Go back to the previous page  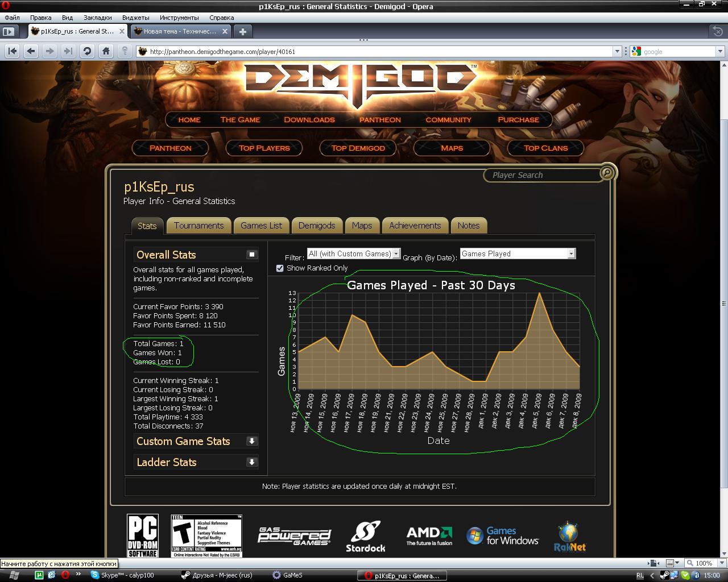31,51
